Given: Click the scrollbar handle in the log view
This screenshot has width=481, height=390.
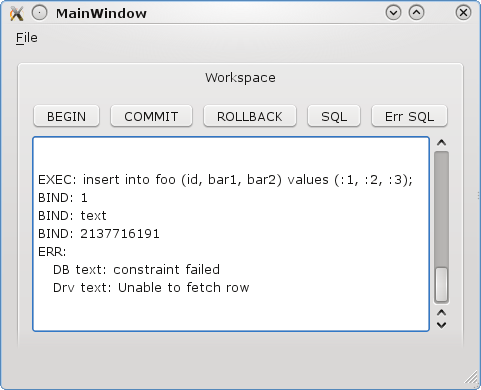Looking at the screenshot, I should [x=441, y=285].
